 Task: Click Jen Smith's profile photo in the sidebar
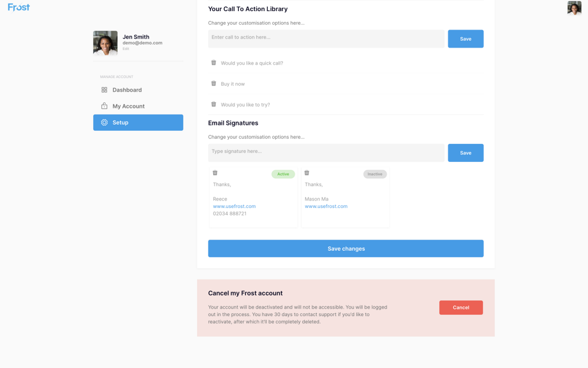click(105, 43)
